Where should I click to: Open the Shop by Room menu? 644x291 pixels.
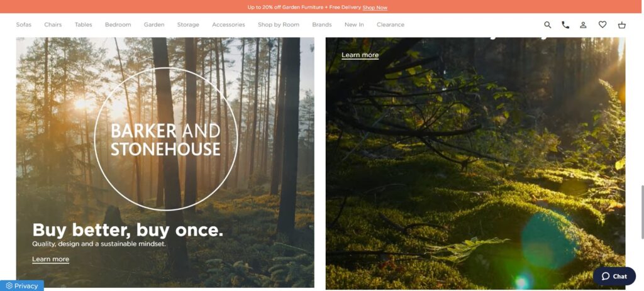(x=279, y=25)
